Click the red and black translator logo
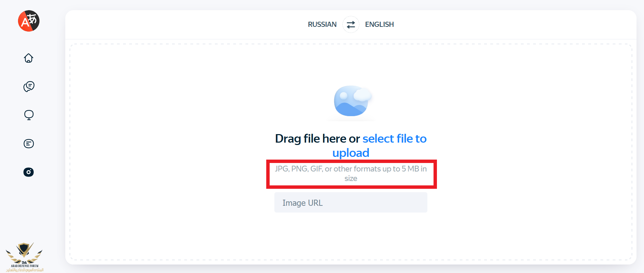The image size is (644, 273). [29, 21]
